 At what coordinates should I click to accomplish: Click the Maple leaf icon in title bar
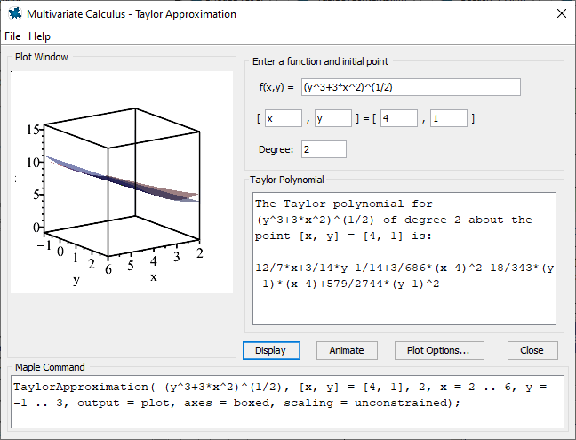click(x=15, y=14)
